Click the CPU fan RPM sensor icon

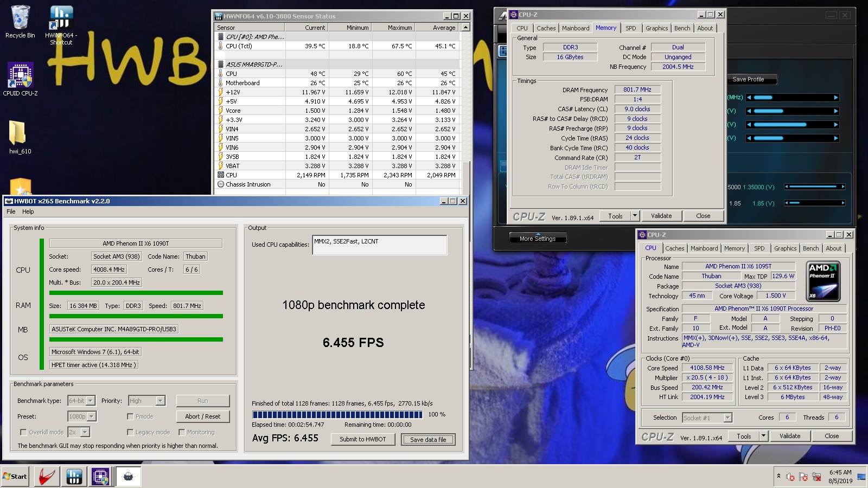click(221, 175)
